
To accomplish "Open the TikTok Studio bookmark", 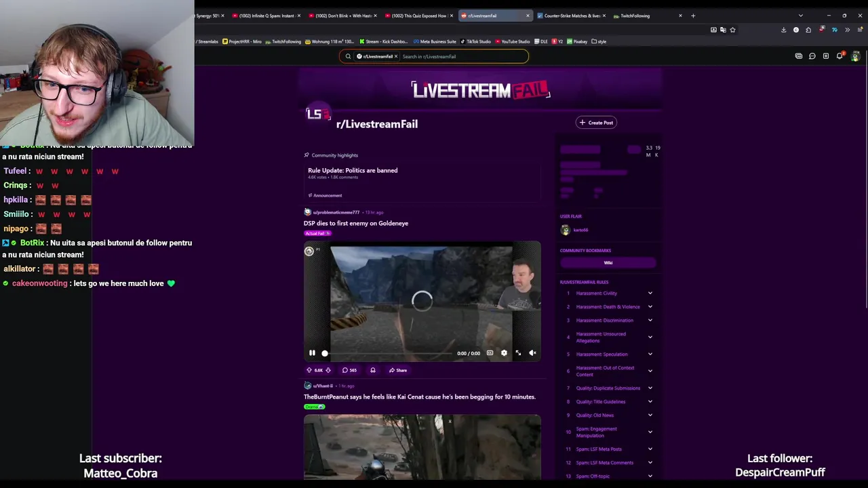I will [x=475, y=41].
